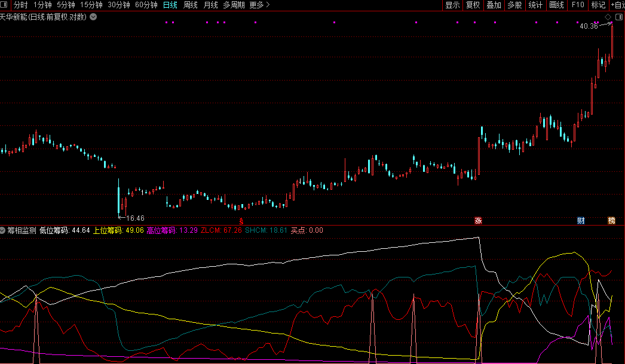Click the red S signal marker
Image resolution: width=625 pixels, height=364 pixels.
pos(241,221)
